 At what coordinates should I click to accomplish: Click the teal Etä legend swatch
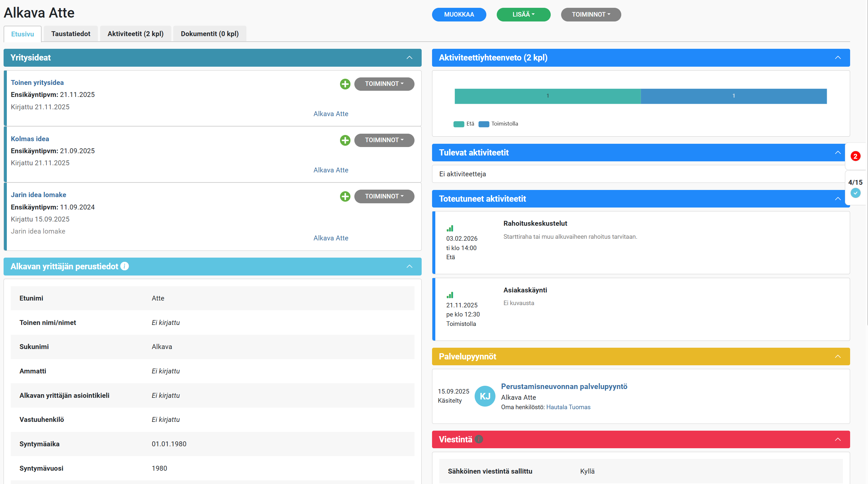coord(459,124)
